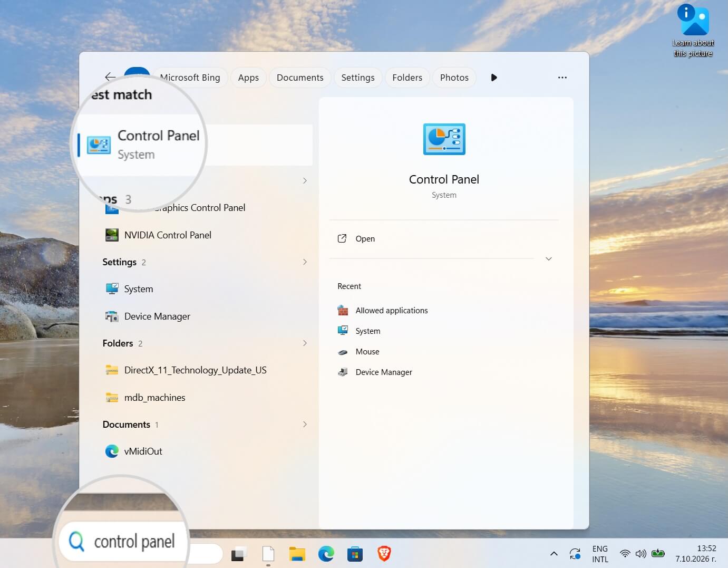Click the volume speaker tray icon
This screenshot has width=728, height=568.
(x=640, y=554)
